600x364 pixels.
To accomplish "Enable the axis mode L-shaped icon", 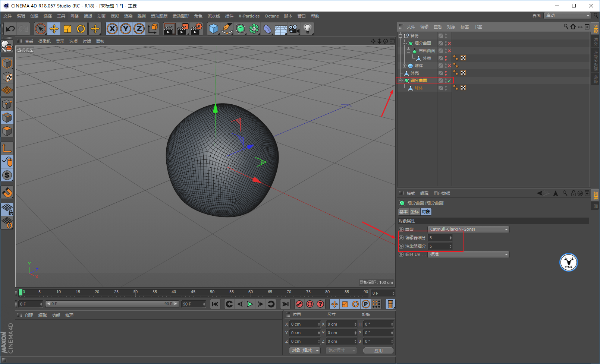I will point(7,148).
